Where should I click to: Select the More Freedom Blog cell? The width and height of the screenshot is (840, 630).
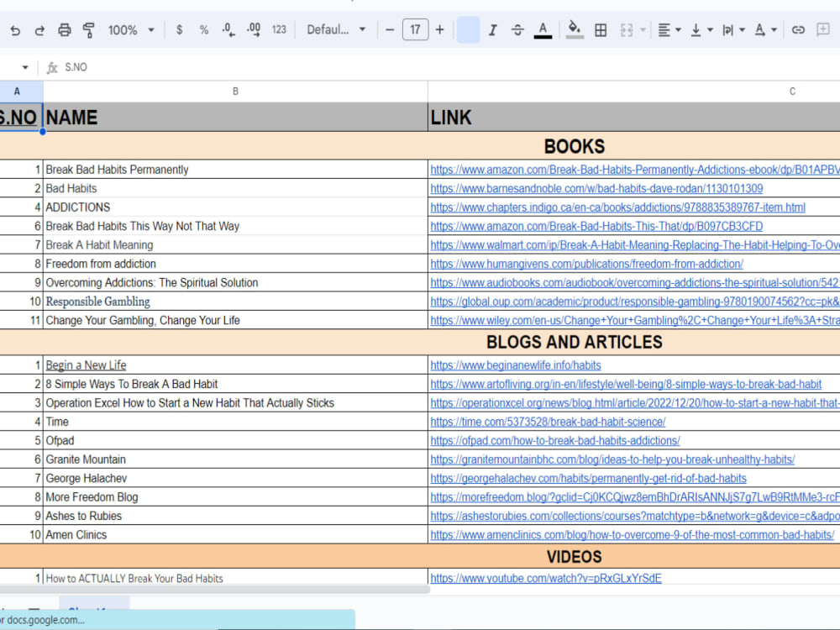235,497
